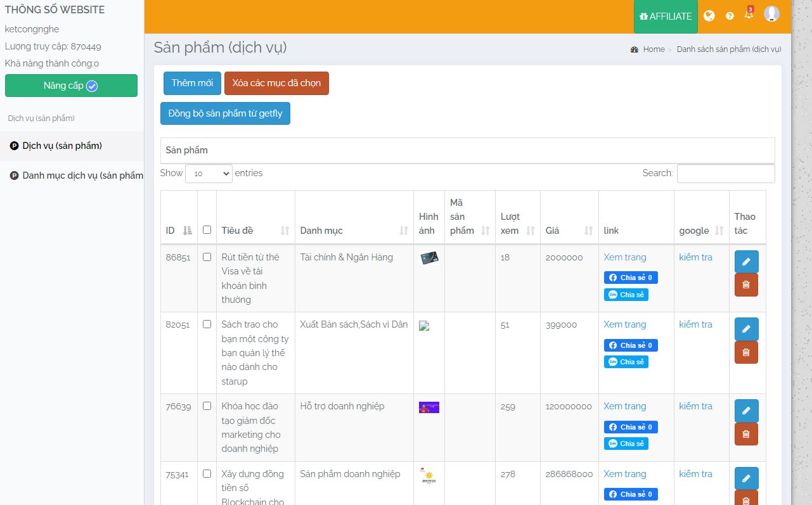812x505 pixels.
Task: Check the checkbox for product 86851
Action: [x=207, y=257]
